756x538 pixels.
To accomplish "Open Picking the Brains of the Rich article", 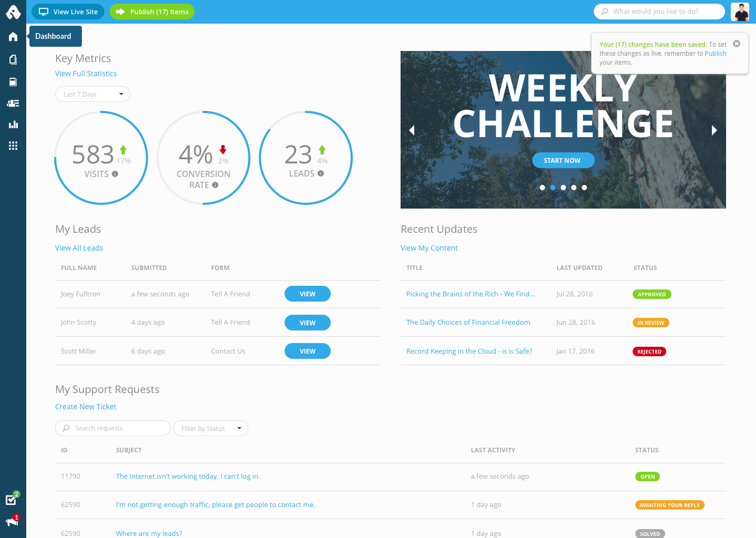I will [x=470, y=294].
